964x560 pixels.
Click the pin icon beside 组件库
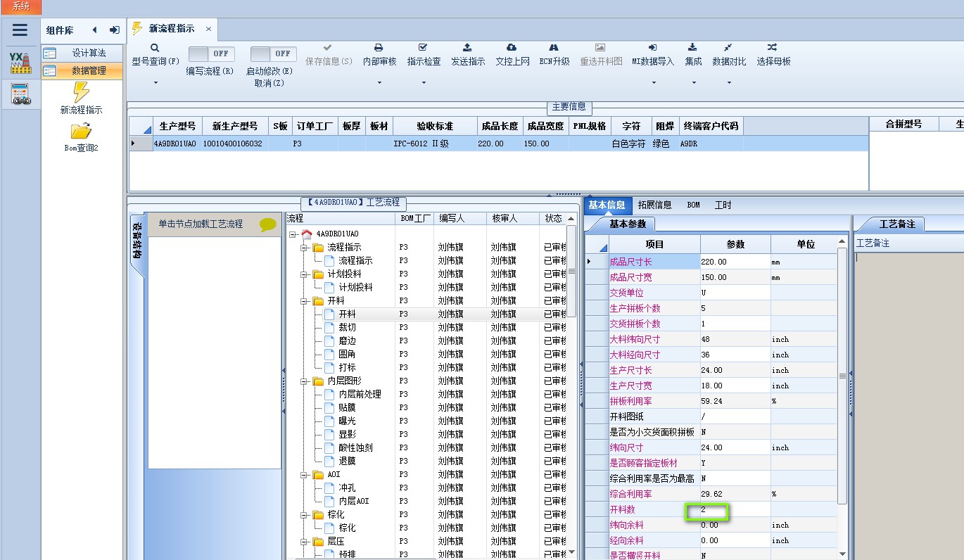115,30
